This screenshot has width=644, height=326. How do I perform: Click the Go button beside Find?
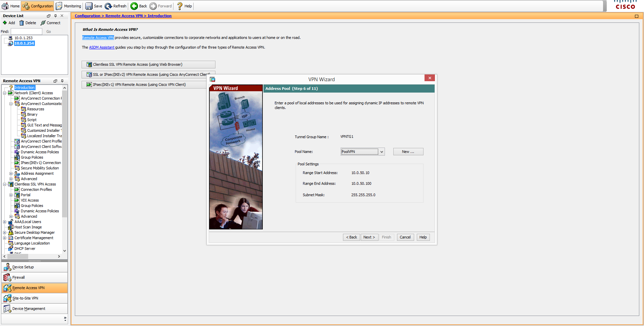49,32
